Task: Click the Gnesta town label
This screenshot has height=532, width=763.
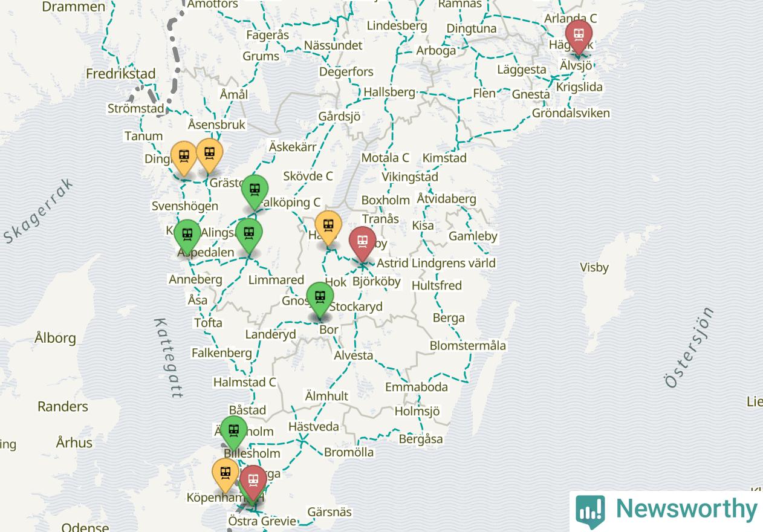Action: pos(531,94)
